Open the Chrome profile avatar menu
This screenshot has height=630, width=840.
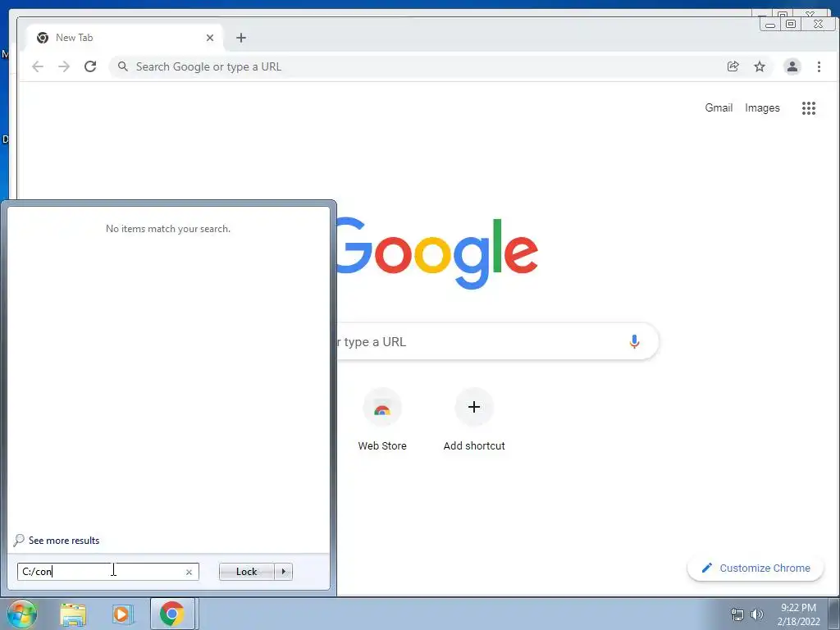[x=792, y=66]
